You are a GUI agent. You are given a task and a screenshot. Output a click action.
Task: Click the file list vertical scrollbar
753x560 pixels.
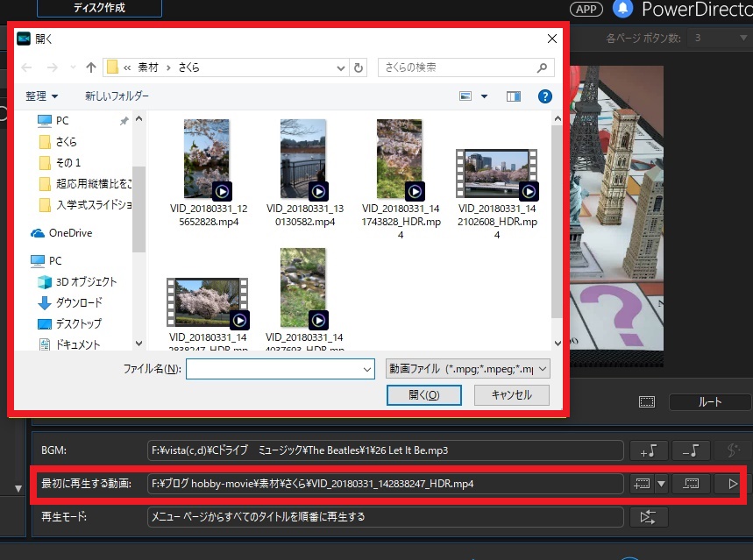pos(557,221)
